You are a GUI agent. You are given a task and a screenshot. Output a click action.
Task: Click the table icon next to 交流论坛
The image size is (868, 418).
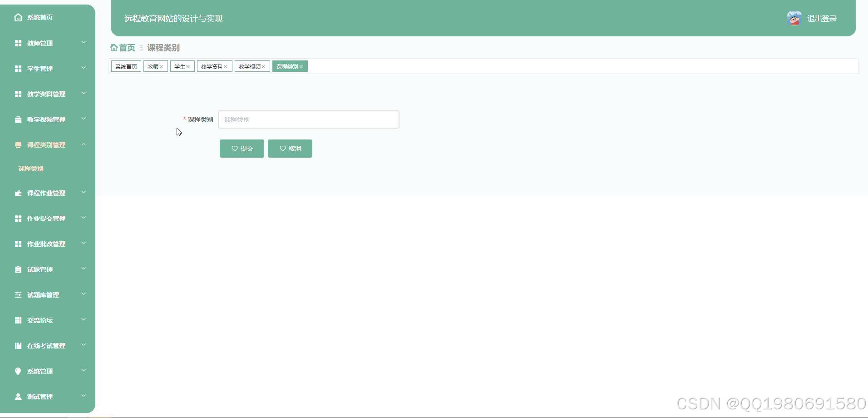point(18,320)
